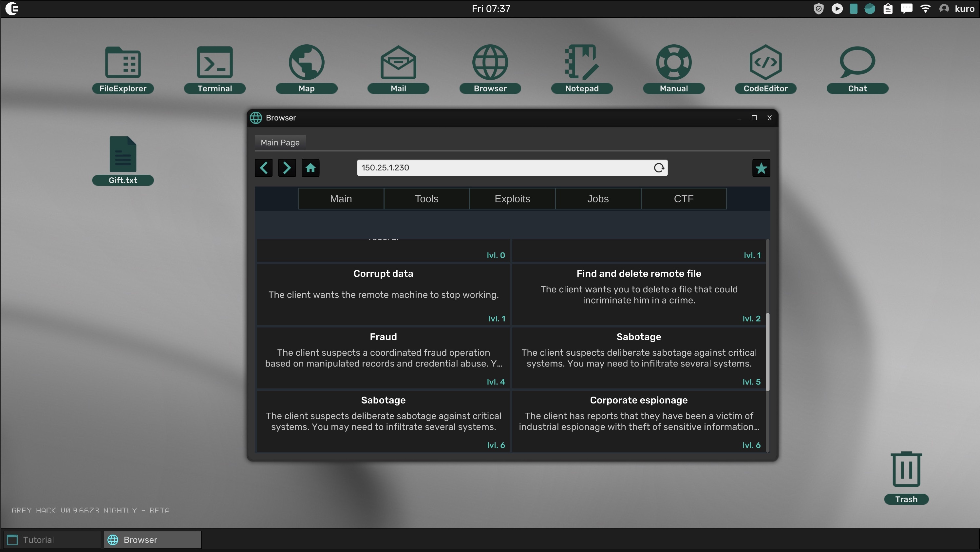The height and width of the screenshot is (552, 980).
Task: Click the browser back arrow
Action: [x=264, y=168]
